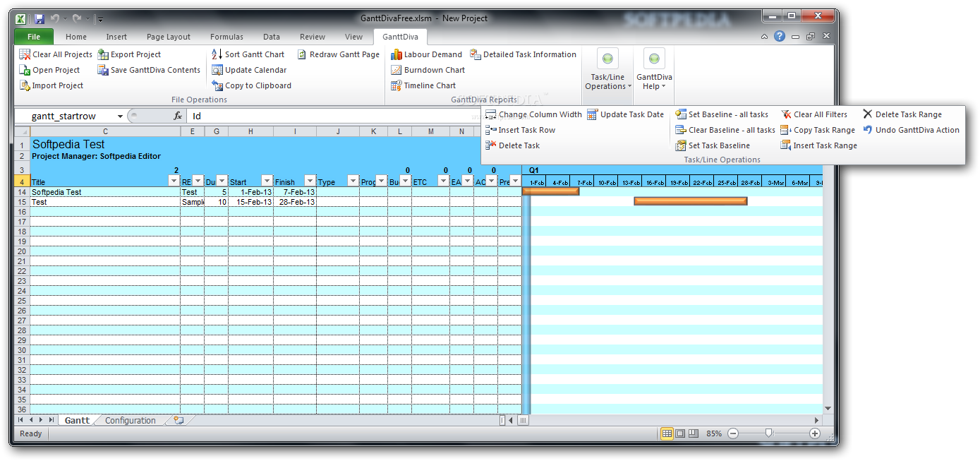Show the Timeline Chart

(423, 85)
